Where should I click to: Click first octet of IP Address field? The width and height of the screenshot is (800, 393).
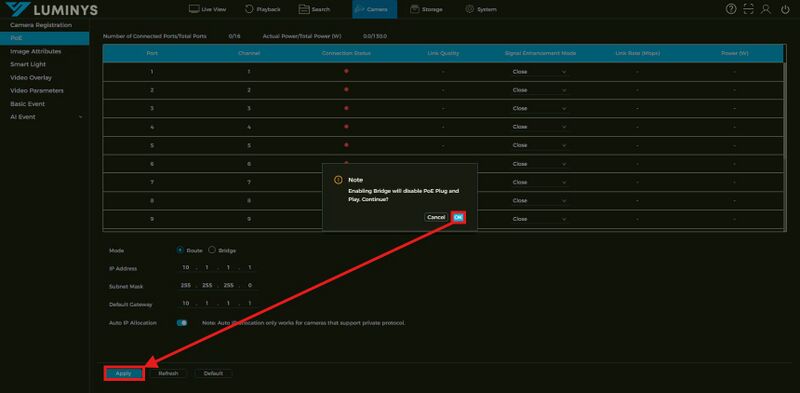tap(186, 267)
